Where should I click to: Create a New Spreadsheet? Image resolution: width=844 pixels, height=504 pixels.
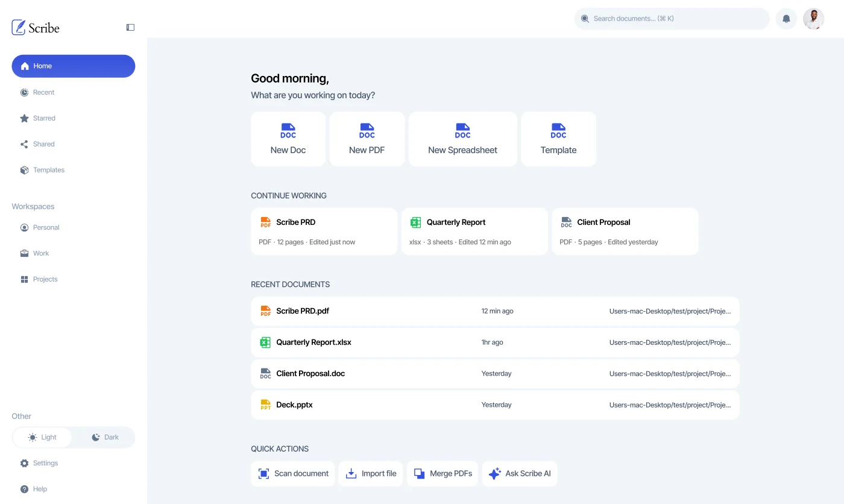(x=462, y=139)
